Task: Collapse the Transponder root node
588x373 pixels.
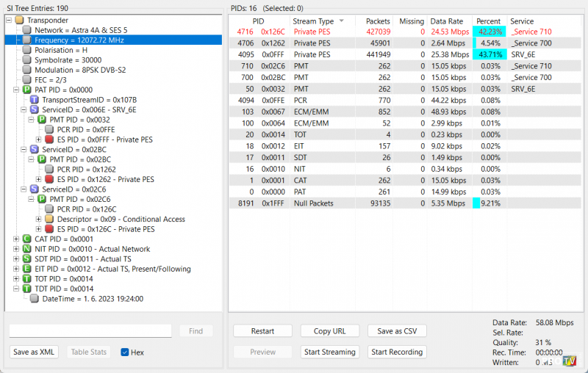Action: [x=8, y=20]
